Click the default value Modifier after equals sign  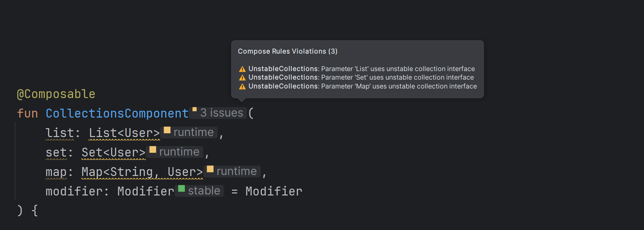point(274,191)
